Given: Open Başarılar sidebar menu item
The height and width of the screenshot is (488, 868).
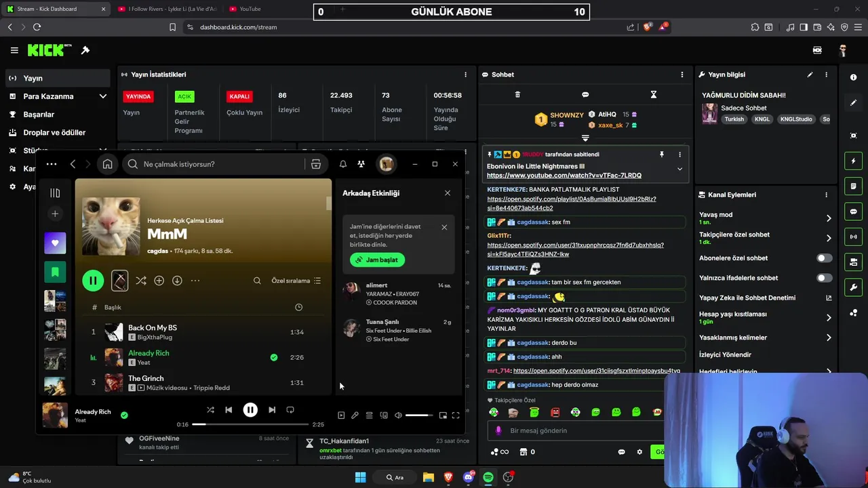Looking at the screenshot, I should (57, 115).
